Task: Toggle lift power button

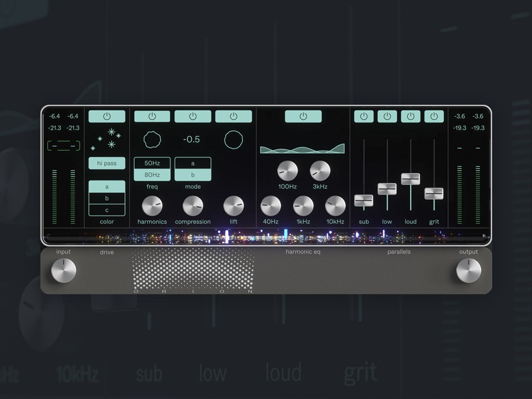Action: click(233, 116)
